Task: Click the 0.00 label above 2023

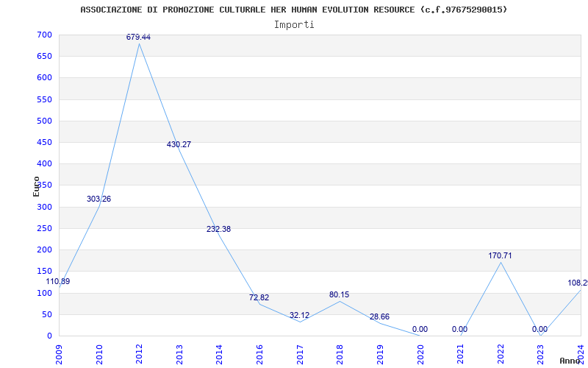Action: coord(540,329)
